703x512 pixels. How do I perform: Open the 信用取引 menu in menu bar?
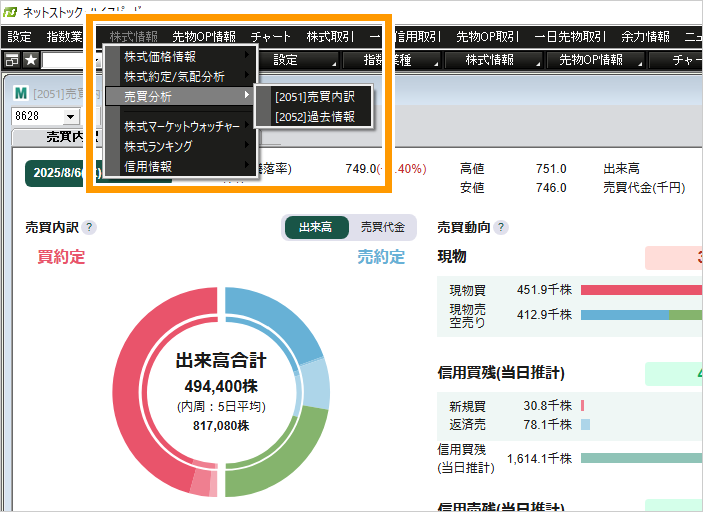(x=418, y=36)
